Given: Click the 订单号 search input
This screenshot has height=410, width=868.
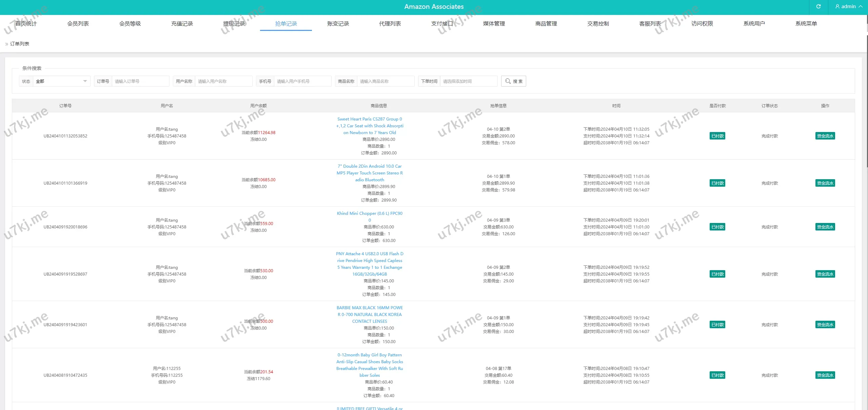Looking at the screenshot, I should point(140,81).
